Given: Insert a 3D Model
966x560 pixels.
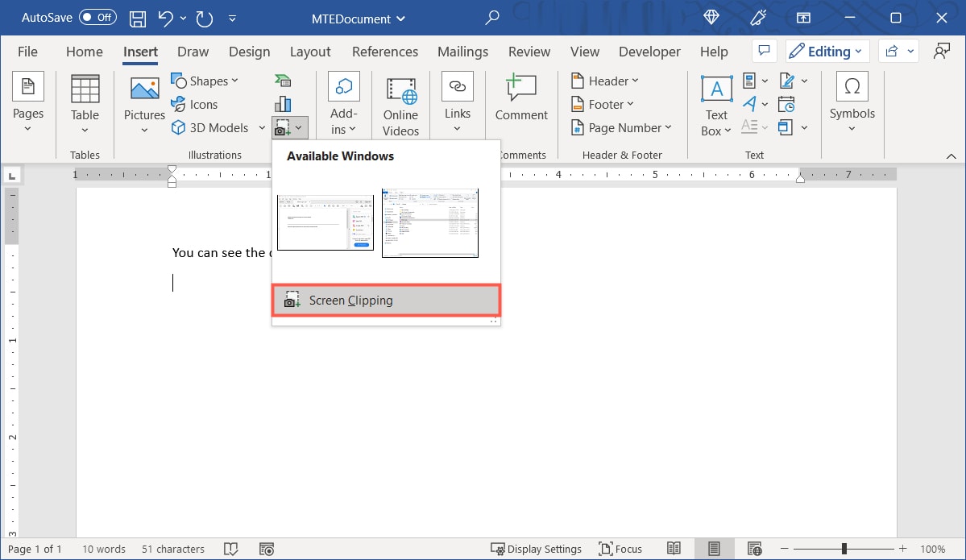Looking at the screenshot, I should point(211,127).
